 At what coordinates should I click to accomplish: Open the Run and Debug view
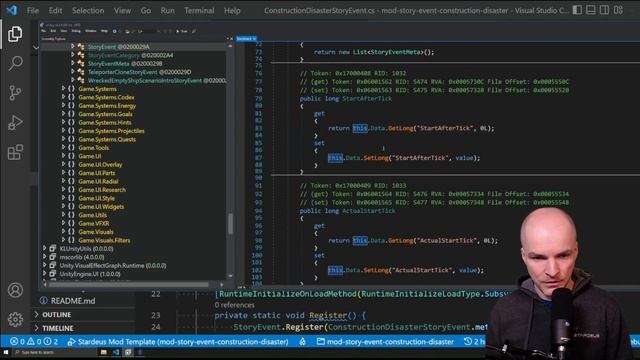[x=15, y=122]
